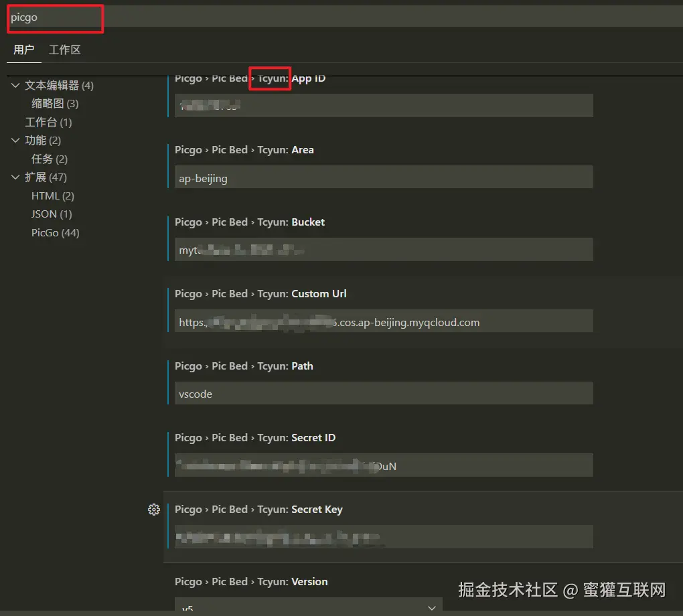Select JSON (1) extension settings

point(52,214)
